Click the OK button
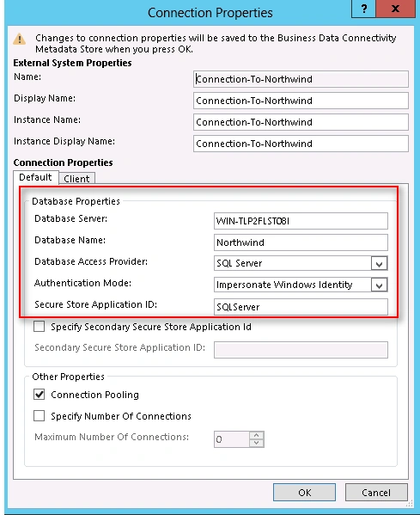This screenshot has height=515, width=420. point(304,493)
